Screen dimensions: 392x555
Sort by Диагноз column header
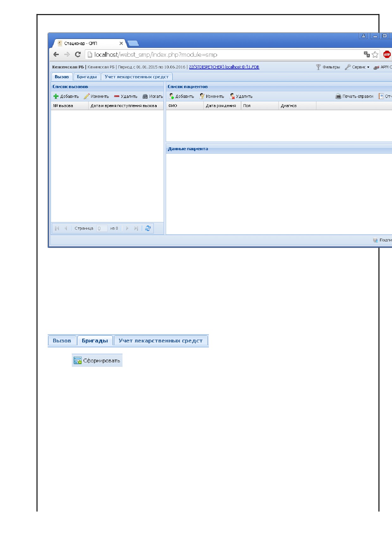point(297,106)
